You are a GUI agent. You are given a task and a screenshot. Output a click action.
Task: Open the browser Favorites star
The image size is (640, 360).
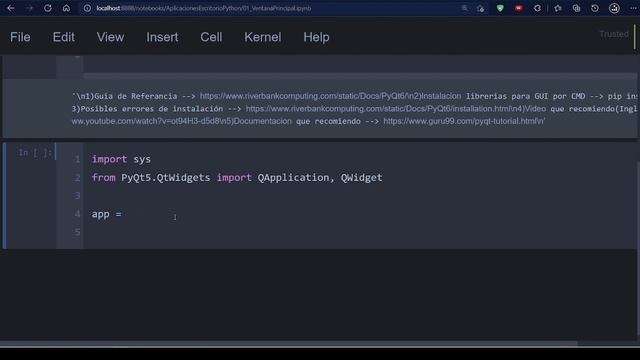coord(558,8)
